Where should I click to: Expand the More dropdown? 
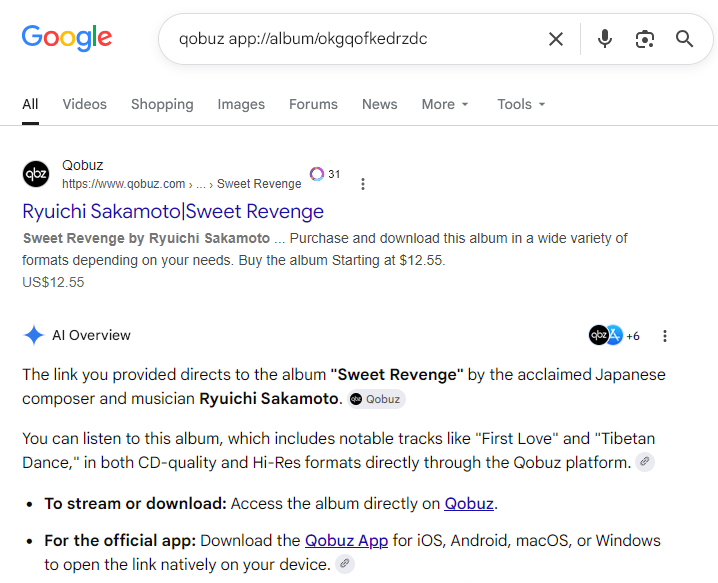(445, 104)
